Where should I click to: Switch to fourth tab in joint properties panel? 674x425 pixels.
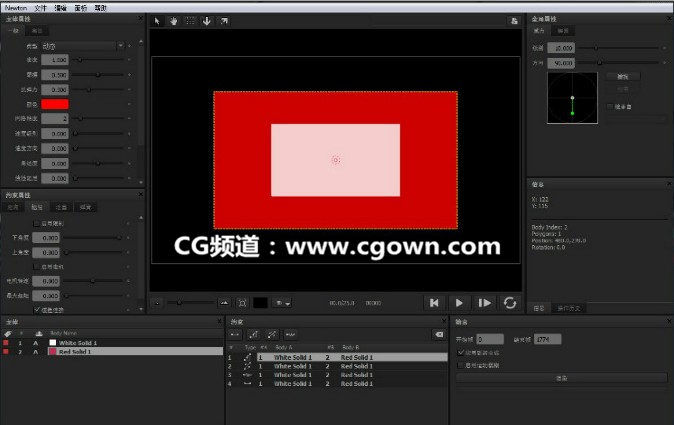coord(86,207)
